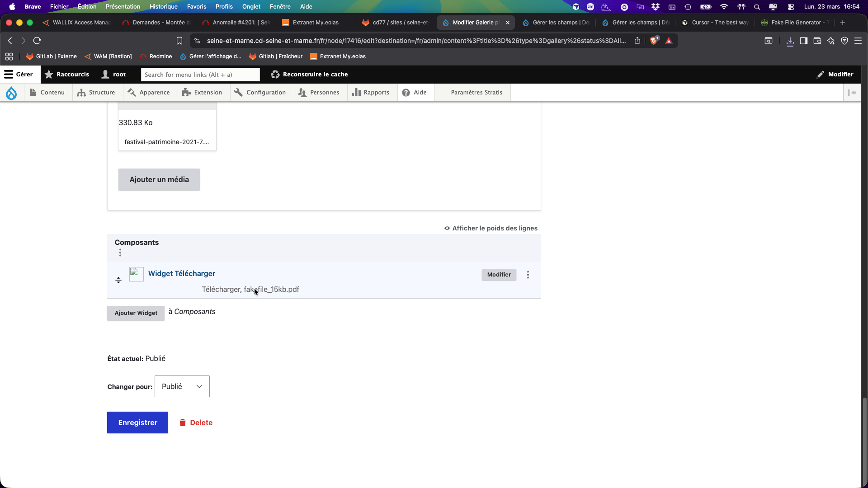
Task: Click the toolbar orientation toggle icon
Action: (852, 93)
